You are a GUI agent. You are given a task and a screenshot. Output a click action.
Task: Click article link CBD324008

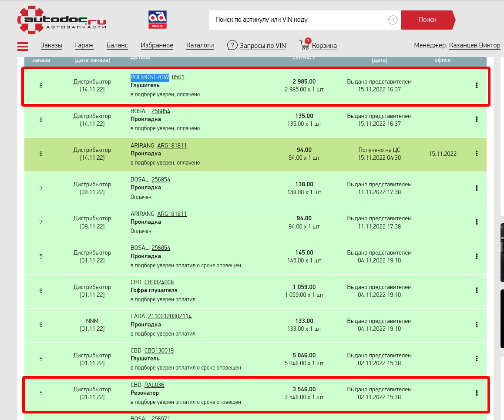[159, 282]
